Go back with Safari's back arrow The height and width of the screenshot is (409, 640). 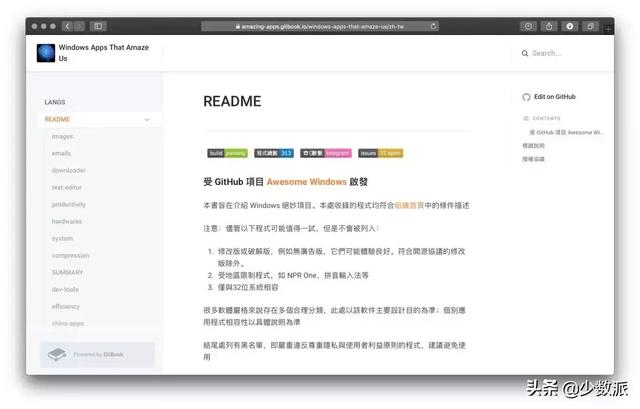click(67, 26)
